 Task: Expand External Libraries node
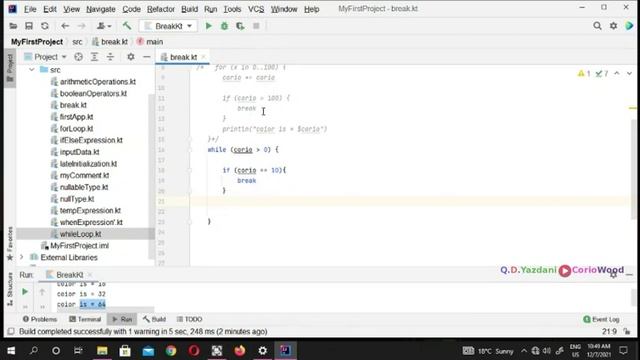(21, 258)
